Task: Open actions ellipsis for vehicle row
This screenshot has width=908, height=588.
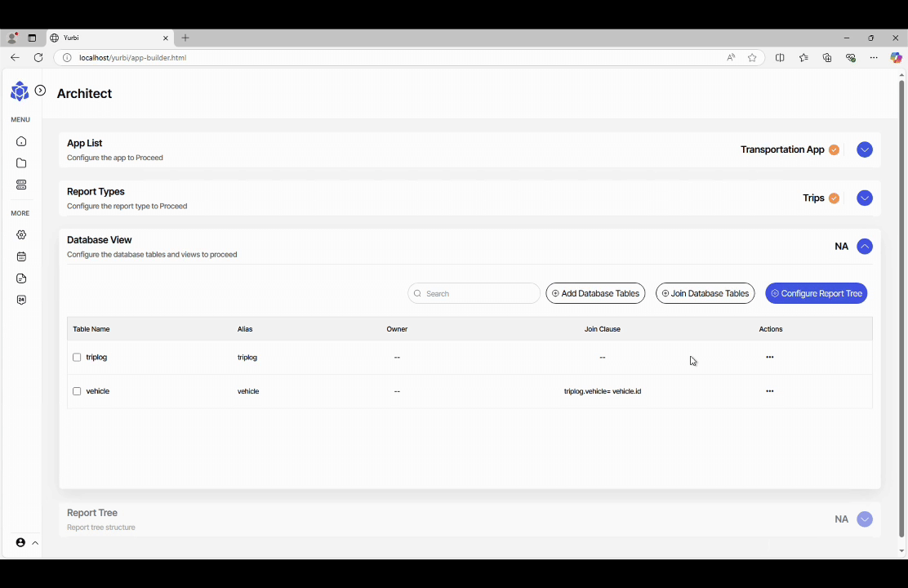Action: tap(769, 391)
